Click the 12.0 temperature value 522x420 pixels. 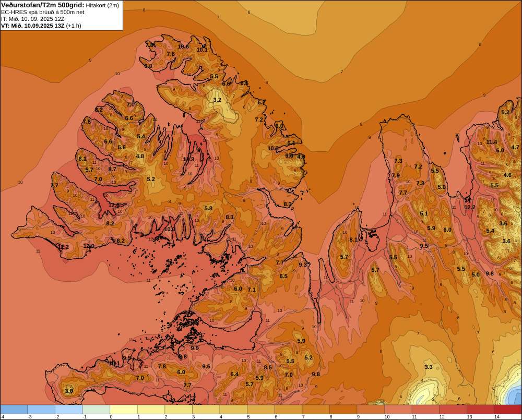[x=89, y=246]
